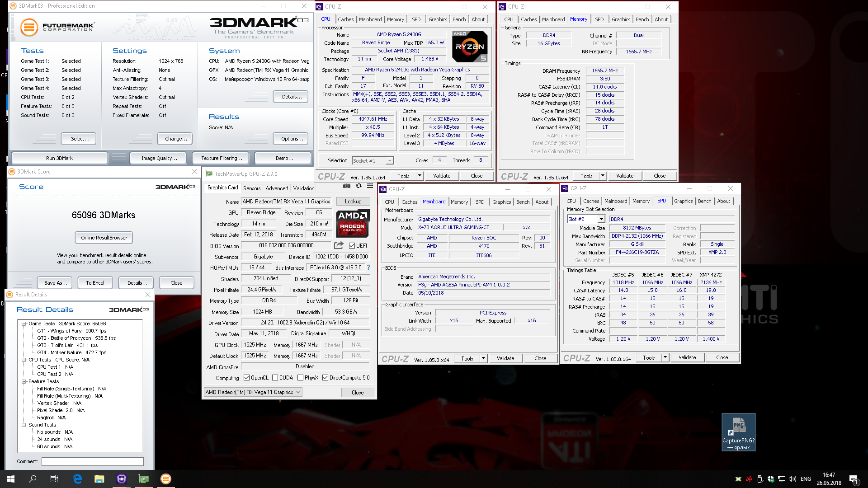
Task: Click the Run 3DMark button
Action: [59, 158]
